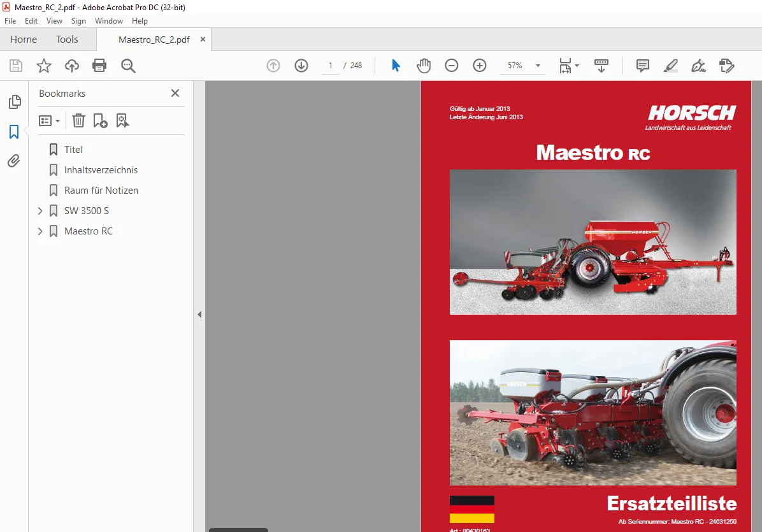Zoom out with minus icon
Screen dimensions: 762x532
pos(452,66)
